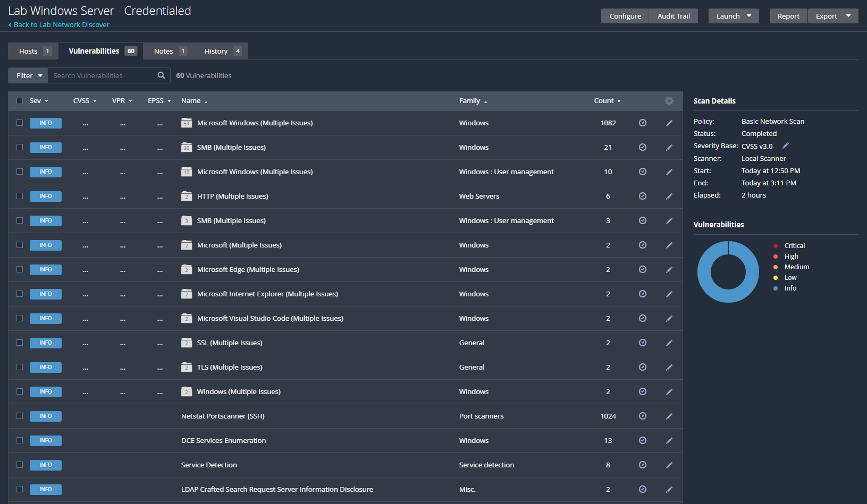Click the Medium legend color dot
Screen dimensions: 867x504
(x=776, y=267)
